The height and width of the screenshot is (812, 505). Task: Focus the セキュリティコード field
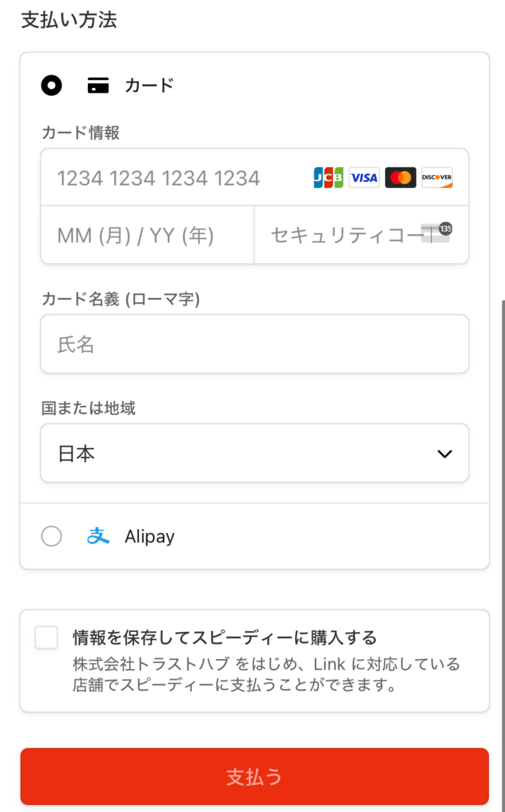362,235
